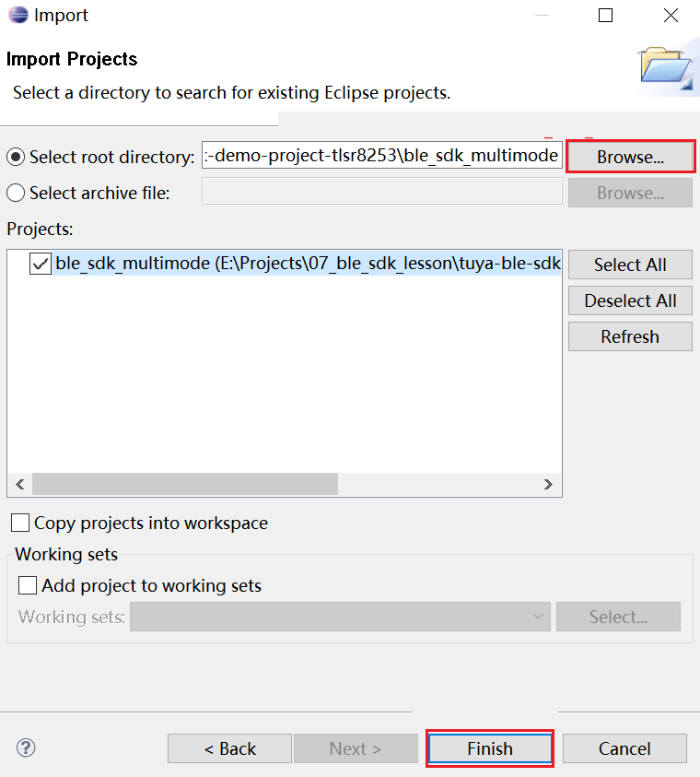Enable Add project to working sets
Screen dimensions: 700x777
coord(28,585)
